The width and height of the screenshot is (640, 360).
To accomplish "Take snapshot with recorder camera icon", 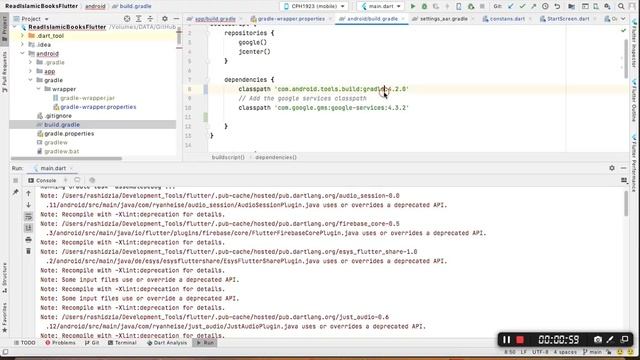I will point(598,340).
